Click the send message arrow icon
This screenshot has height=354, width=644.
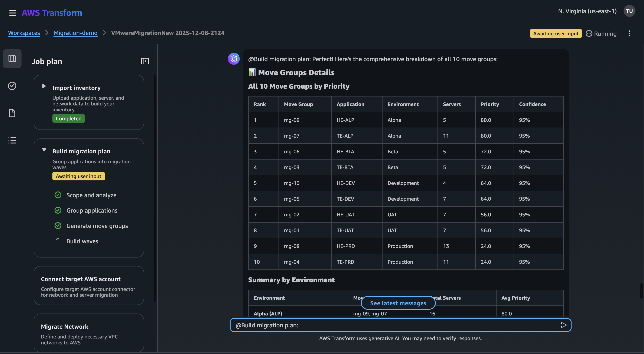click(564, 325)
